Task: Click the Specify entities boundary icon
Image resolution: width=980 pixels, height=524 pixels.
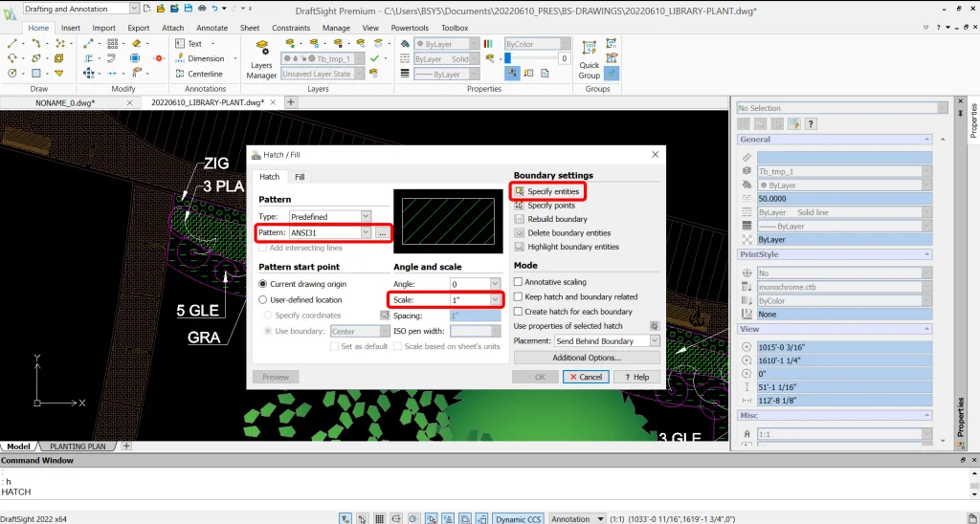Action: 520,192
